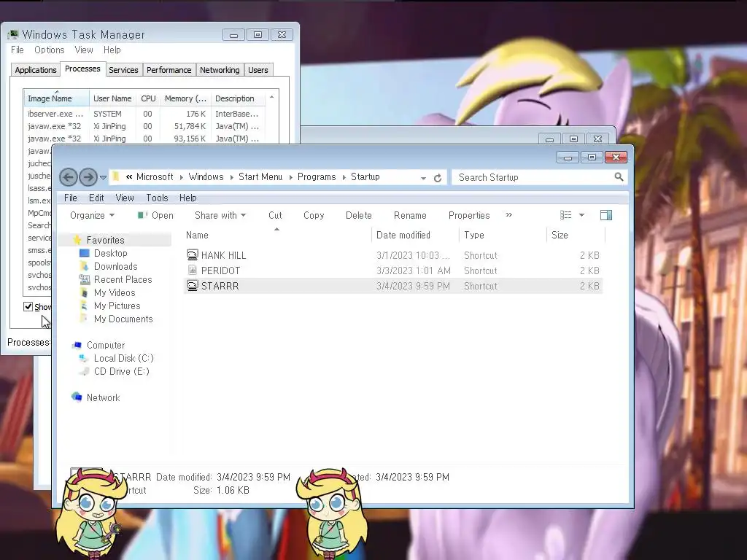Show more toolbar commands chevron

tap(508, 215)
